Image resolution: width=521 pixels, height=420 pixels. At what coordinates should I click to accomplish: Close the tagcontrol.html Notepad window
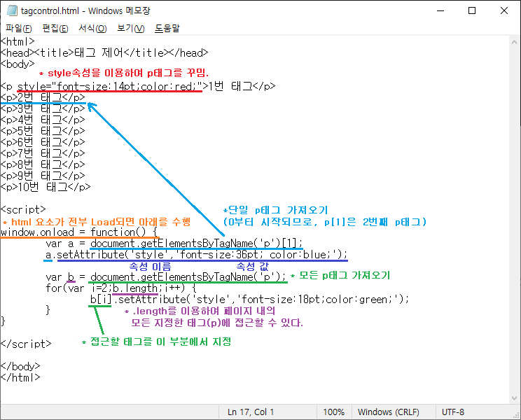[x=504, y=10]
